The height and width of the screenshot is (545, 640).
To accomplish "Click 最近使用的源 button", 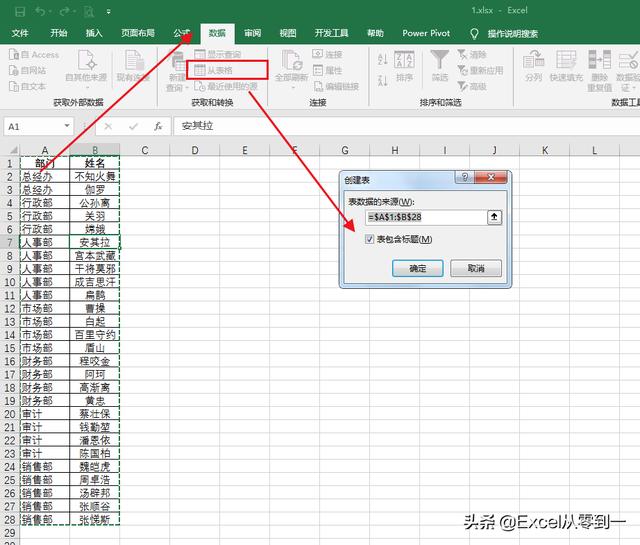I will (x=226, y=86).
